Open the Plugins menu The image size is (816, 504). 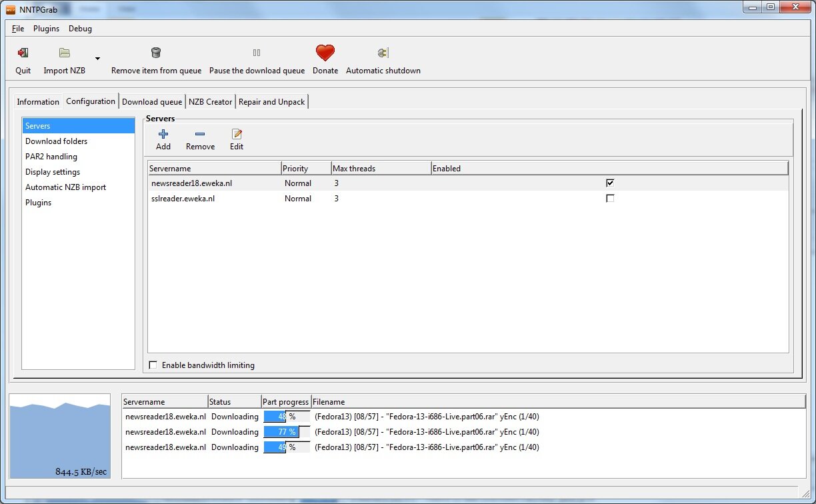46,29
